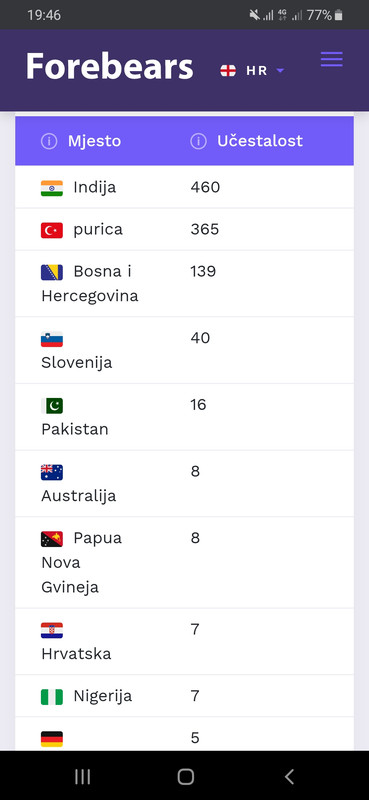Open the HR language dropdown
Viewport: 369px width, 800px height.
pos(252,71)
